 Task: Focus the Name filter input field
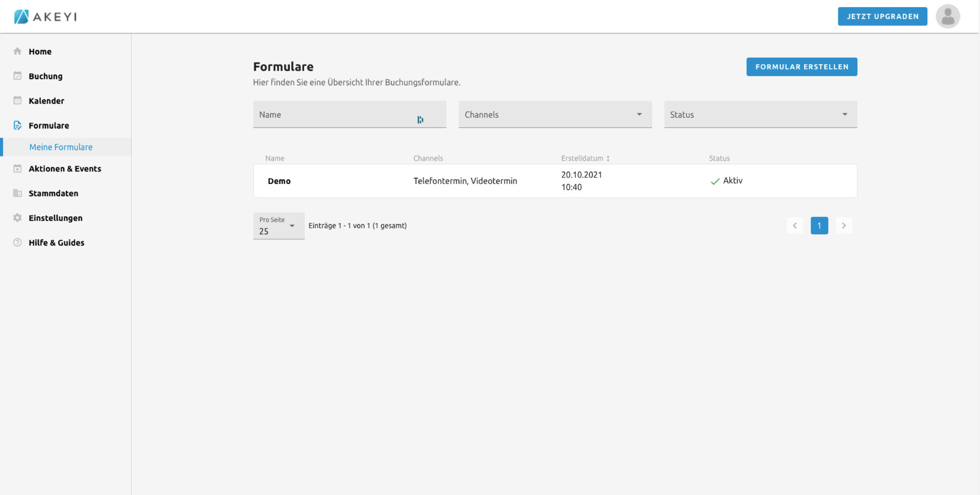tap(337, 114)
